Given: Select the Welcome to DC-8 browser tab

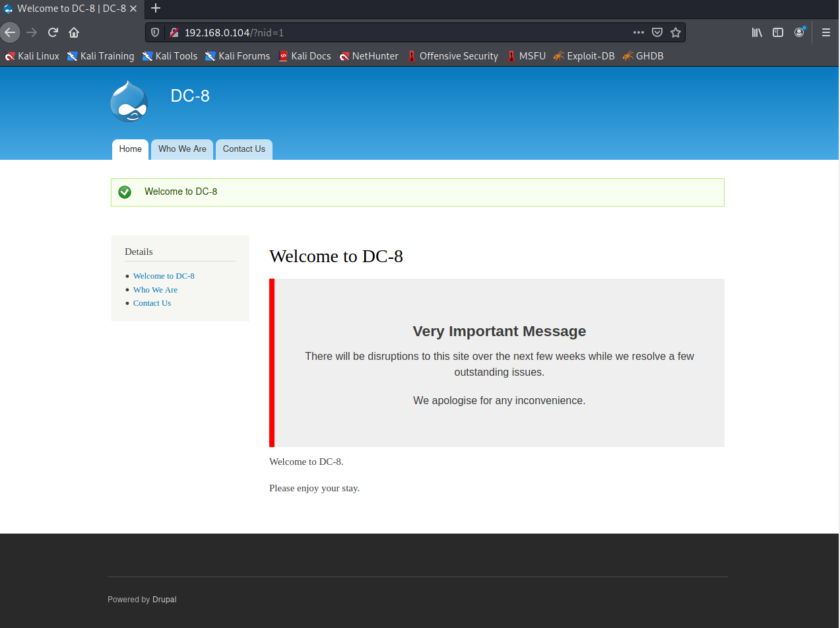Looking at the screenshot, I should (71, 9).
